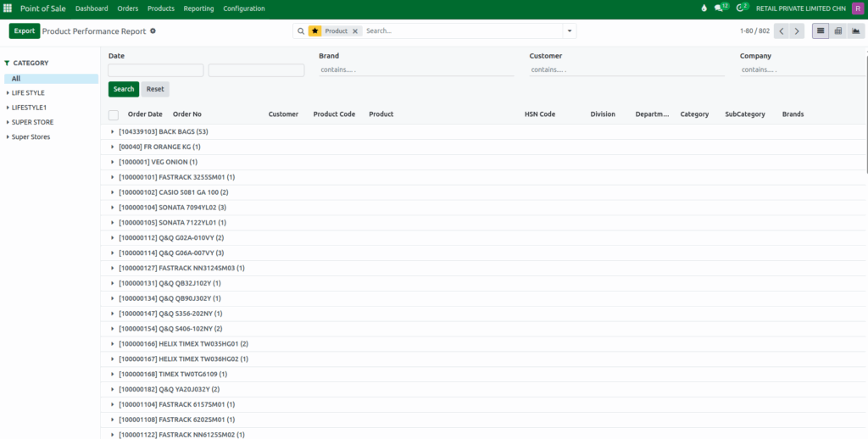Viewport: 868px width, 439px height.
Task: Click the water drop icon in top bar
Action: point(704,8)
